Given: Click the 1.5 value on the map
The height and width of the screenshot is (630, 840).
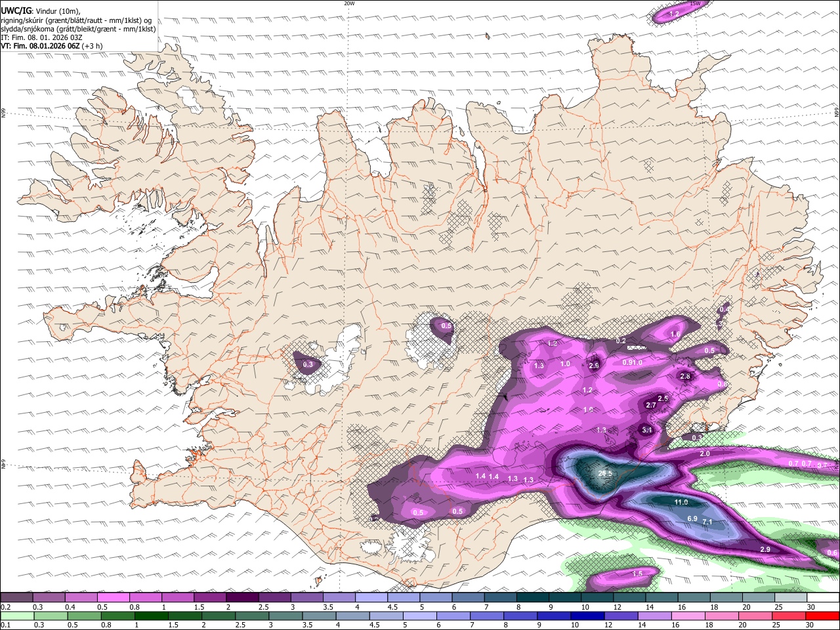Looking at the screenshot, I should point(637,574).
